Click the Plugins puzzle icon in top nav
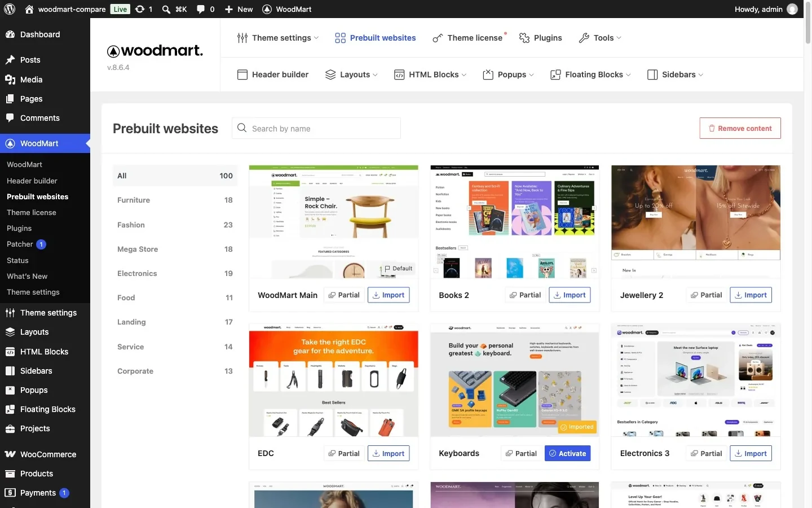The height and width of the screenshot is (508, 812). 524,38
